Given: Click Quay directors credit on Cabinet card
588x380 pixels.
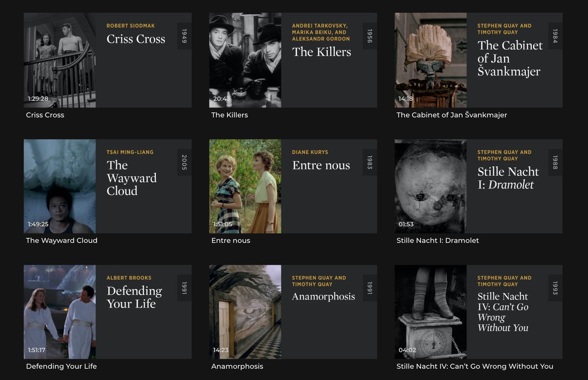Looking at the screenshot, I should (504, 29).
